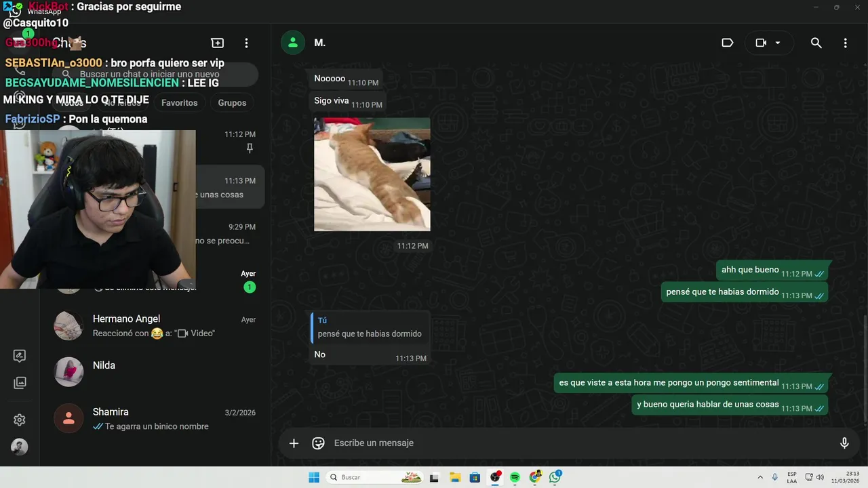Click the quoted reply 'pensé que te habias dormido'
Image resolution: width=868 pixels, height=488 pixels.
369,327
